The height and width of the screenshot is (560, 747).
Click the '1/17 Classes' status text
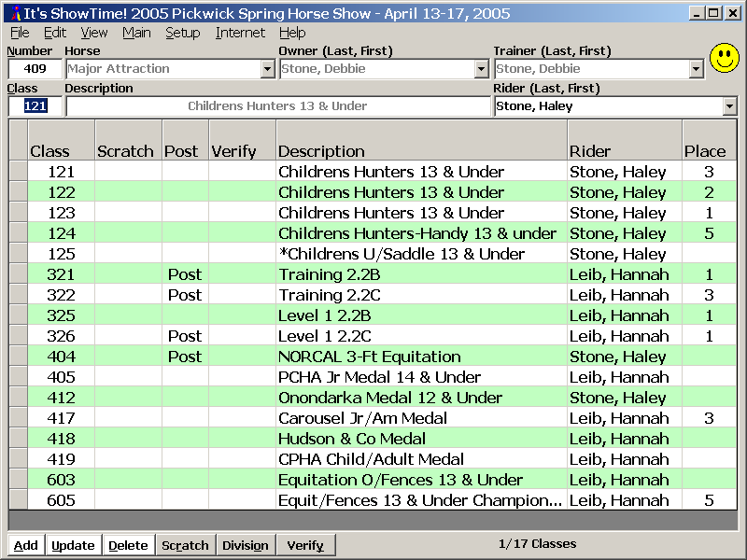pos(538,543)
